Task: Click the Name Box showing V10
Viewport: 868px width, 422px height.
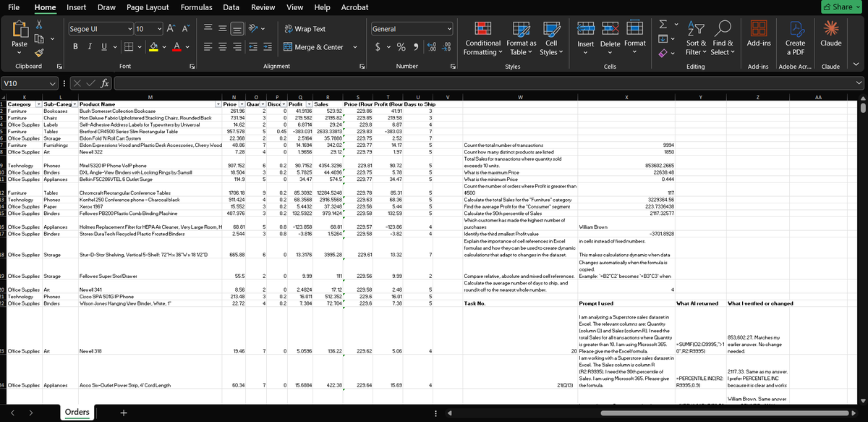Action: [31, 84]
